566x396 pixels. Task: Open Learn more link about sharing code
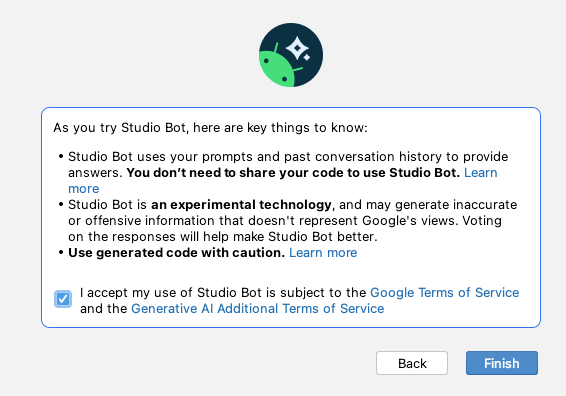click(x=480, y=173)
